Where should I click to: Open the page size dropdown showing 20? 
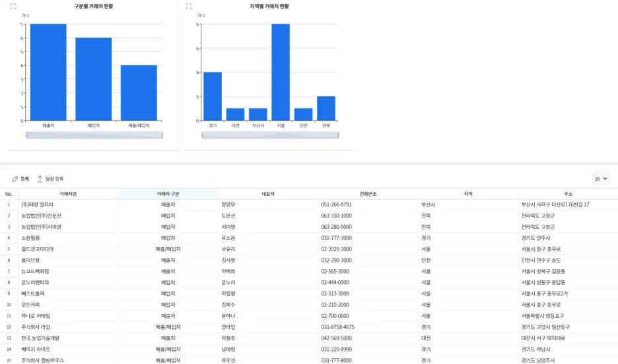tap(600, 179)
